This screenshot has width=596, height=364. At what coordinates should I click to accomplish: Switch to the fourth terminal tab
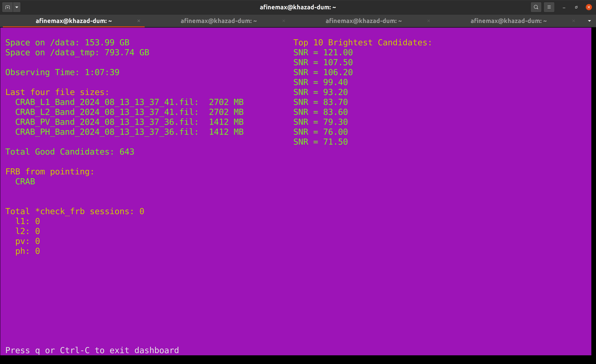[508, 21]
